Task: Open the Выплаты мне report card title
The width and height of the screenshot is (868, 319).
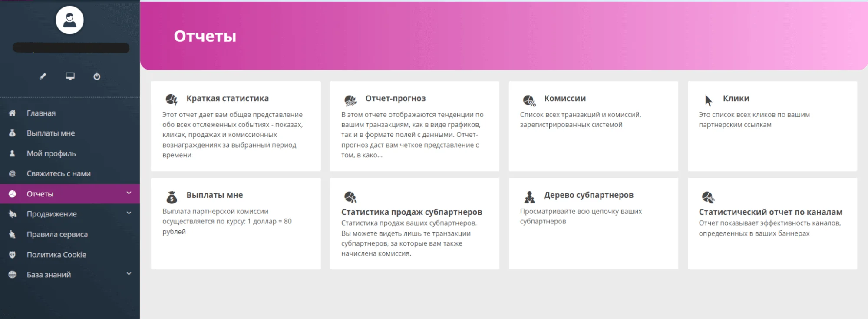Action: click(215, 195)
